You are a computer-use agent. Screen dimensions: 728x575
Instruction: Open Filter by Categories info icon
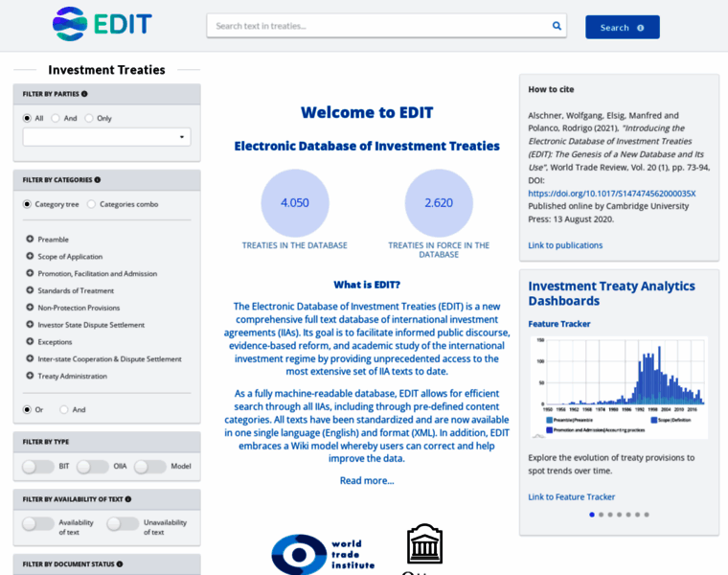98,180
